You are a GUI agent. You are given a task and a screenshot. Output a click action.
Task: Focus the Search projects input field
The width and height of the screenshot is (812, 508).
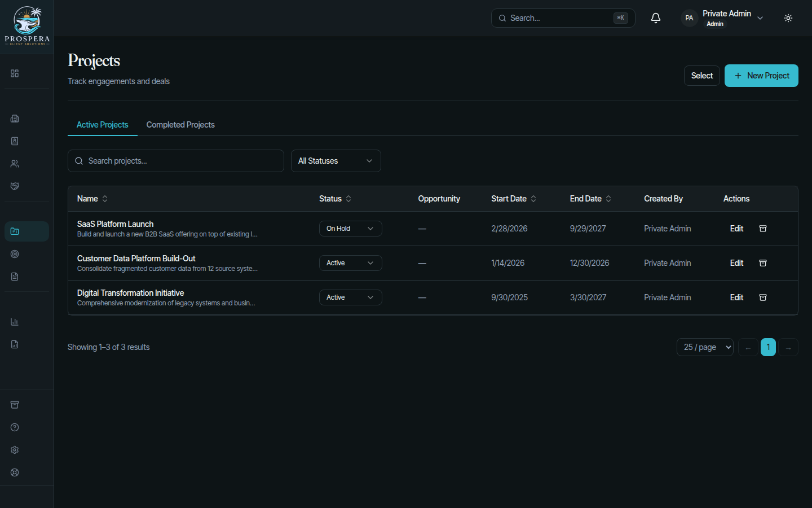point(176,161)
